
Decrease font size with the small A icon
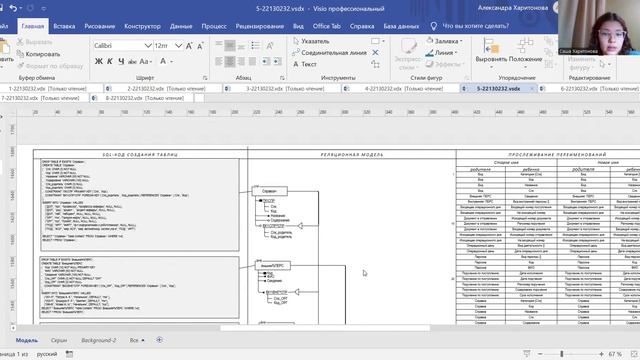(x=200, y=46)
